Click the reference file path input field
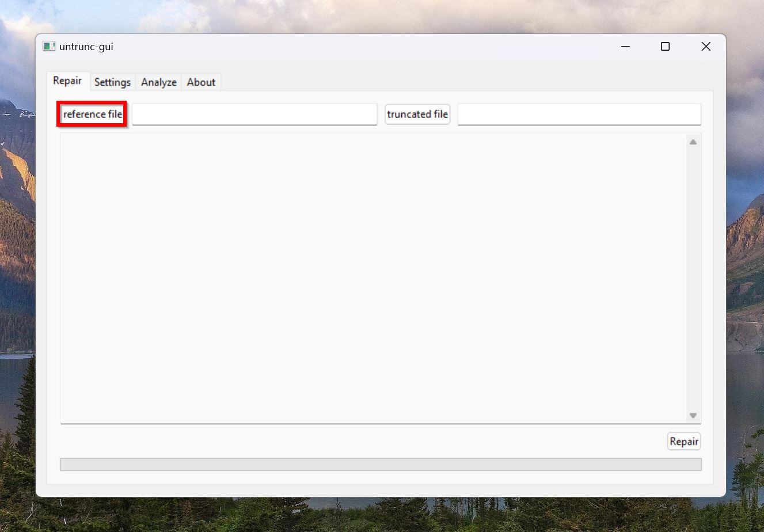 [x=254, y=114]
